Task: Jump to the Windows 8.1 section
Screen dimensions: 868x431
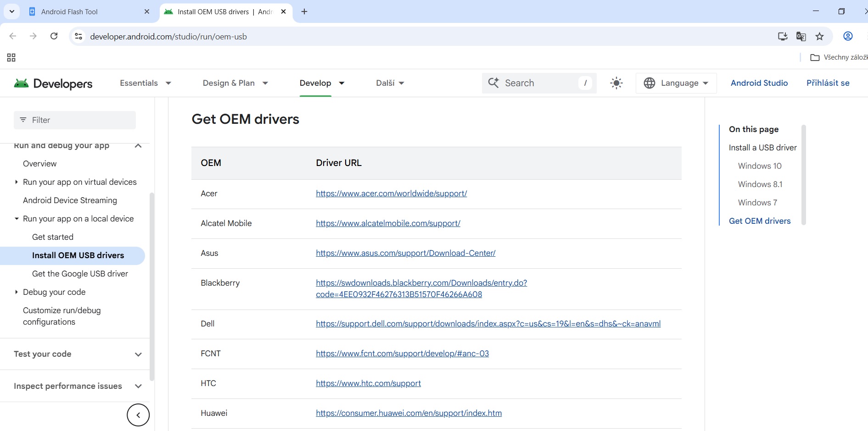Action: tap(760, 184)
